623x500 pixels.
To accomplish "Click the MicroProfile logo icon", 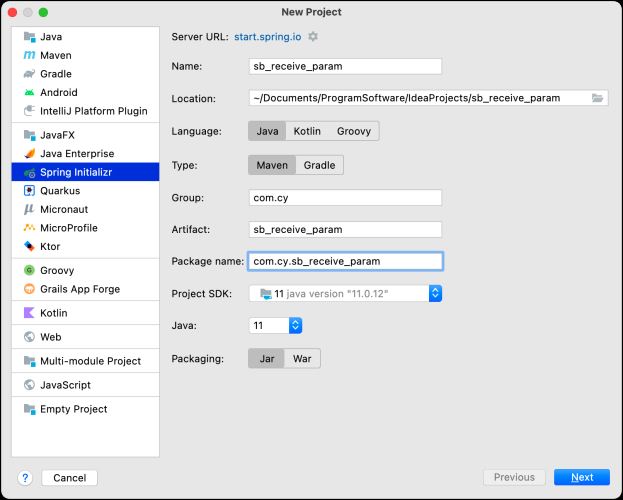I will (29, 228).
